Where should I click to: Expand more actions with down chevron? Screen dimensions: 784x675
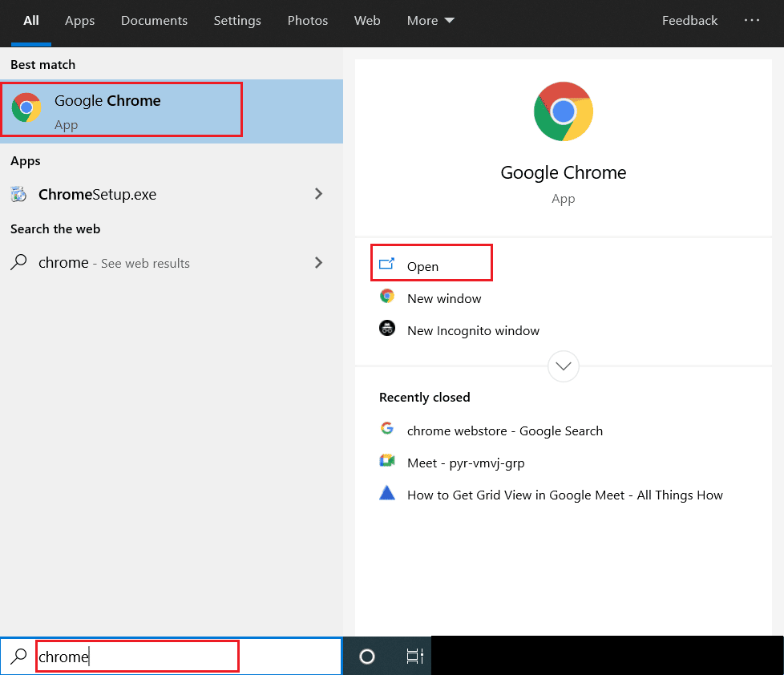tap(563, 366)
